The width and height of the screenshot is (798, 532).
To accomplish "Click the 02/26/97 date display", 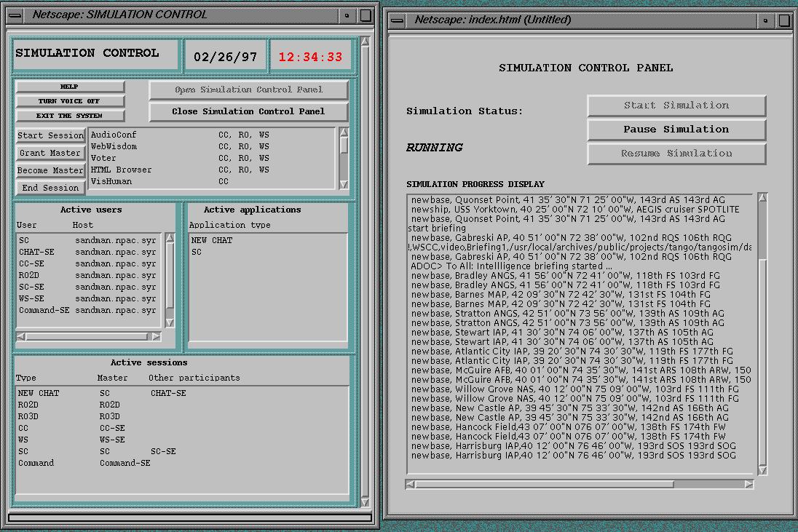I will click(226, 57).
